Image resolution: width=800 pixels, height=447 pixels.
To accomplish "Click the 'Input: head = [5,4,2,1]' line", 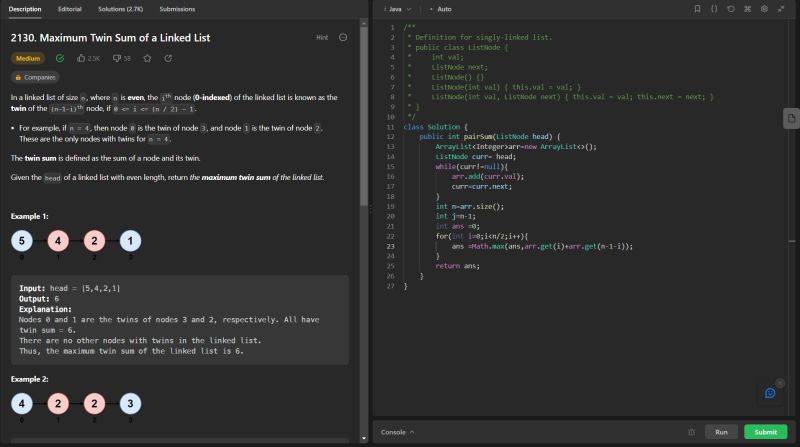I will coord(70,288).
